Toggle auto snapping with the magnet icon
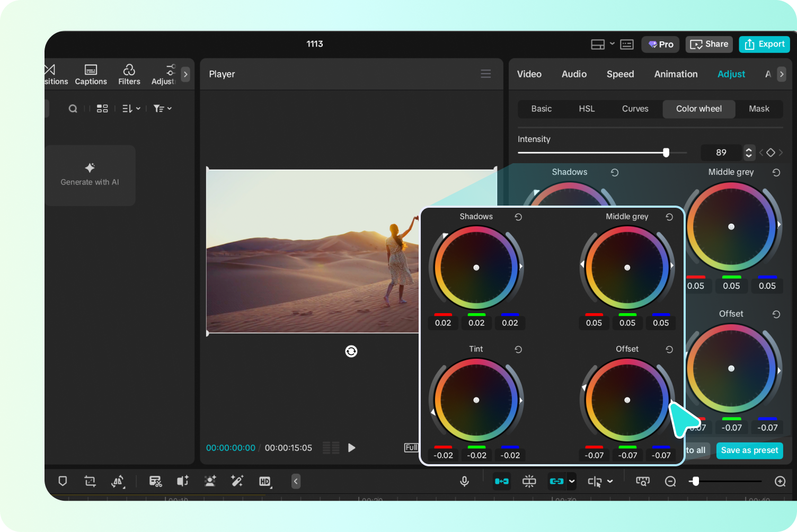Screen dimensions: 797x532 529,481
